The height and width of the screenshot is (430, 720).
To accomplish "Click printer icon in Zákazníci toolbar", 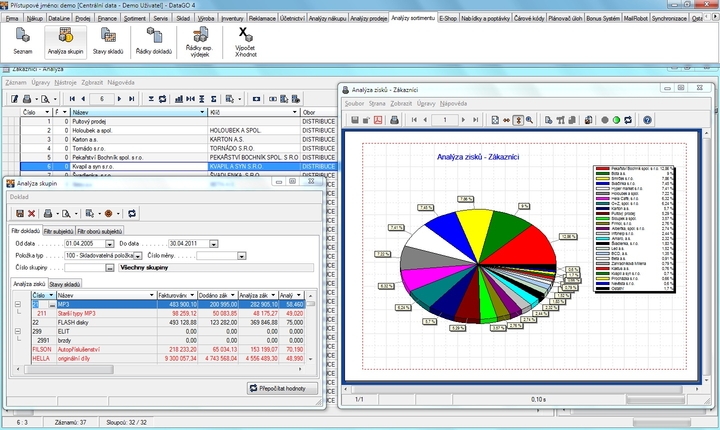I will tap(27, 99).
